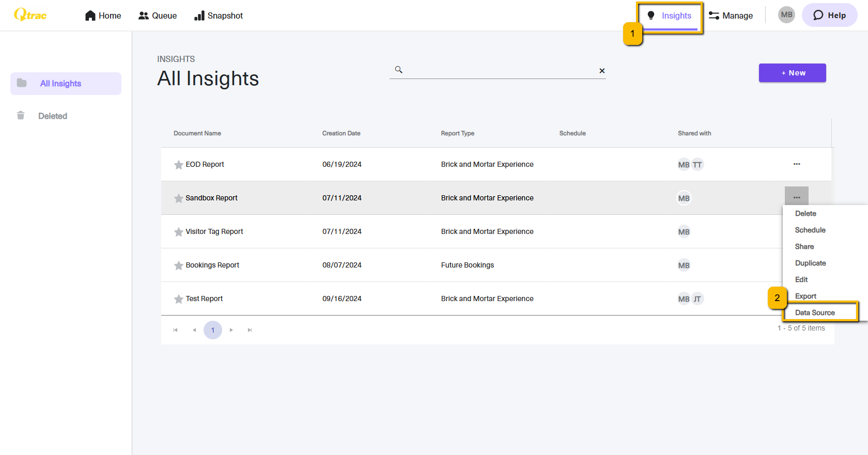The image size is (868, 455).
Task: Click the search magnifier icon
Action: pos(398,70)
